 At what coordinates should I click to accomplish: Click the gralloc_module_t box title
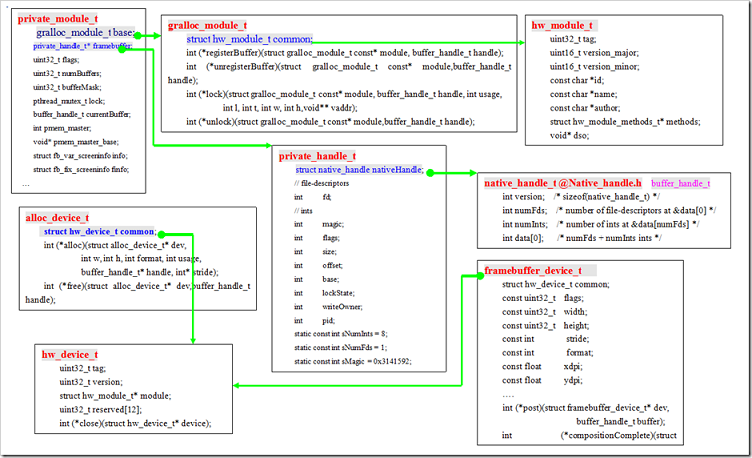pos(208,24)
